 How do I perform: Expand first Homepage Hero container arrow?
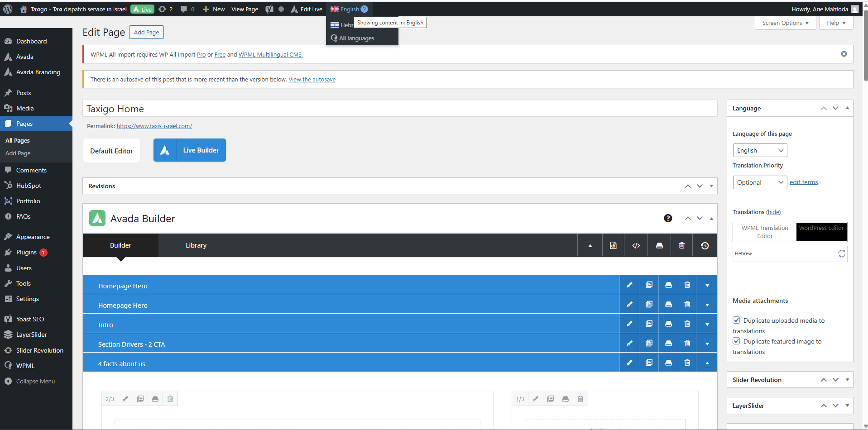tap(707, 285)
